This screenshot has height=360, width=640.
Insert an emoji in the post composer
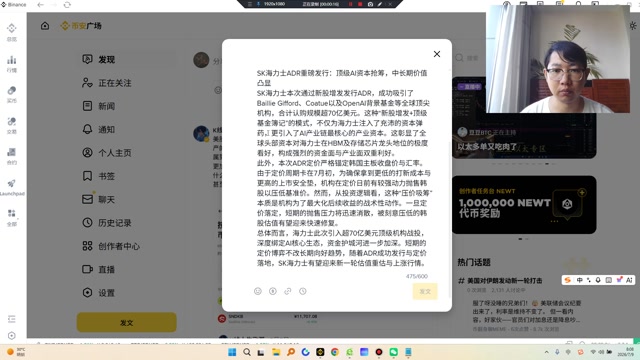click(x=258, y=291)
